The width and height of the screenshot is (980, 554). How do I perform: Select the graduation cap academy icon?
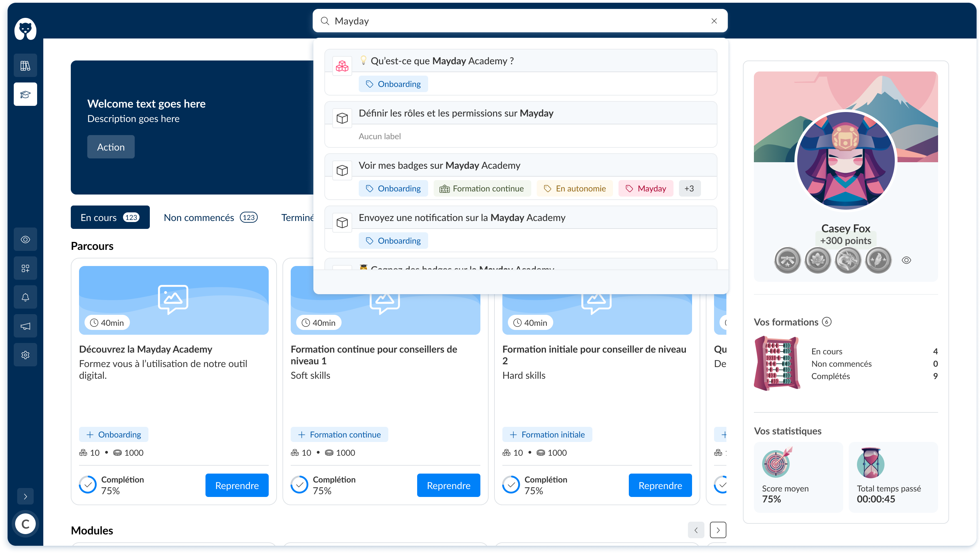tap(25, 94)
